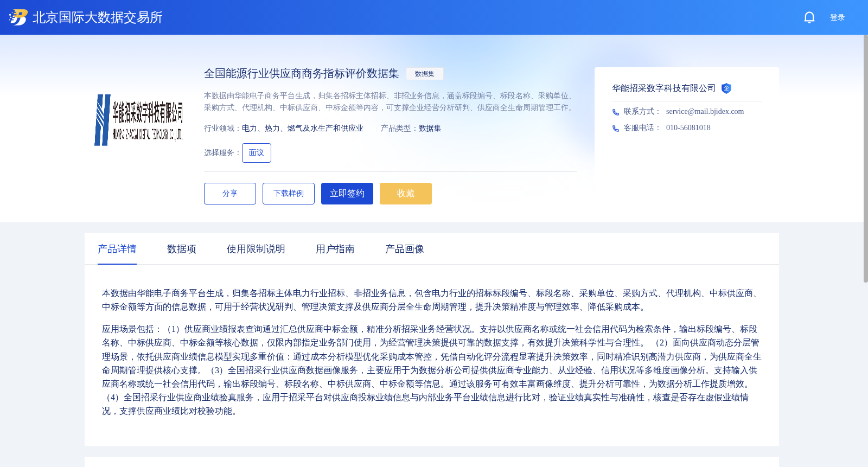
Task: Open the notification bell icon
Action: [809, 17]
